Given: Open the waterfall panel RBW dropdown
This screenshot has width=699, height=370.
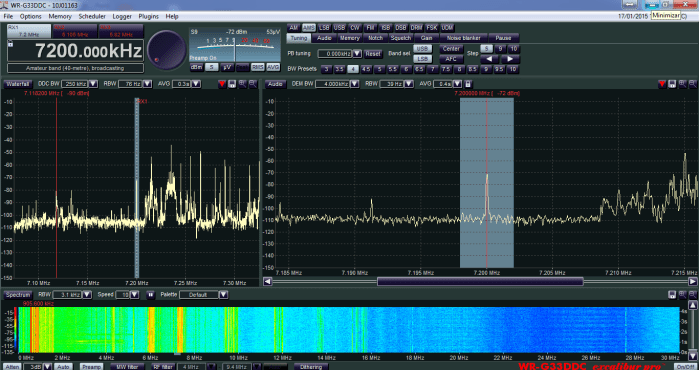Looking at the screenshot, I should point(148,84).
